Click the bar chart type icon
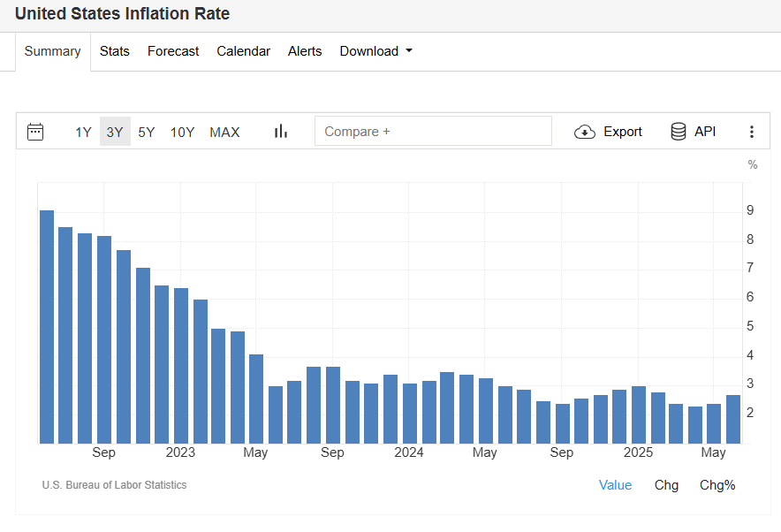Screen dimensions: 781x532 tap(281, 132)
